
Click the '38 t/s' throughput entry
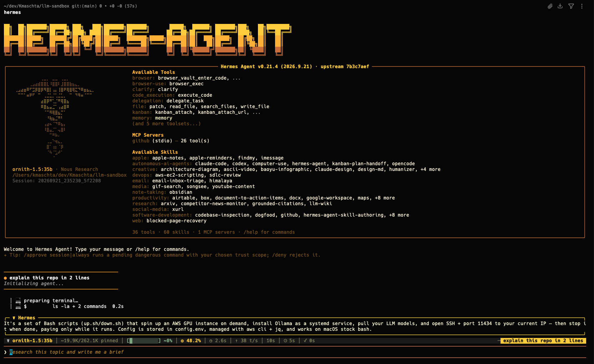(246, 341)
